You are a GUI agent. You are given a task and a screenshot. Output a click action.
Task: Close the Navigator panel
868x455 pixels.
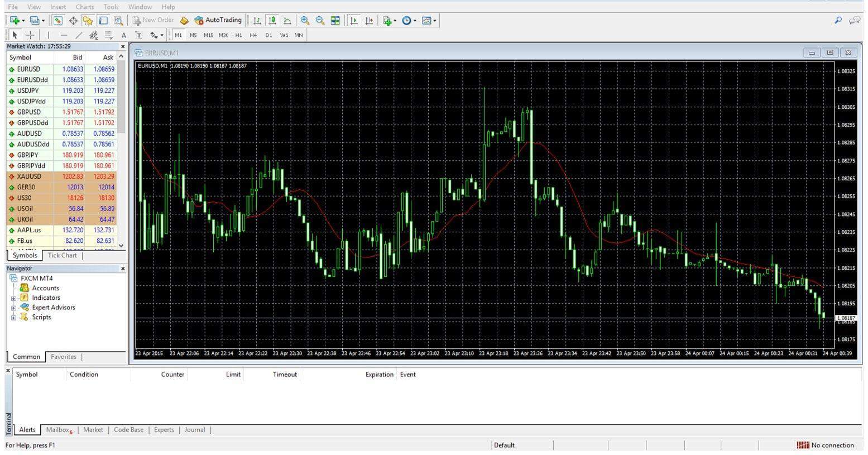[x=123, y=269]
